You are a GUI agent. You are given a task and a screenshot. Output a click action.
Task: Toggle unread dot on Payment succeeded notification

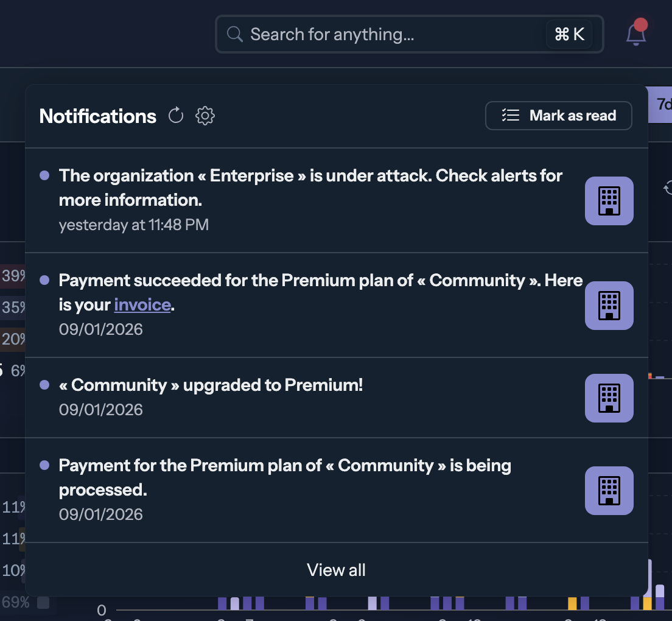tap(44, 280)
